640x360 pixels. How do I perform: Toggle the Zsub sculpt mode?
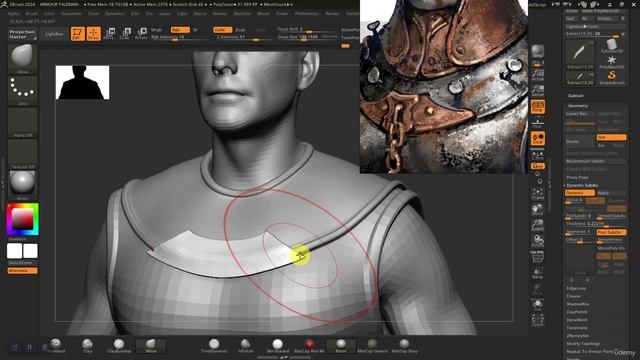pos(240,30)
